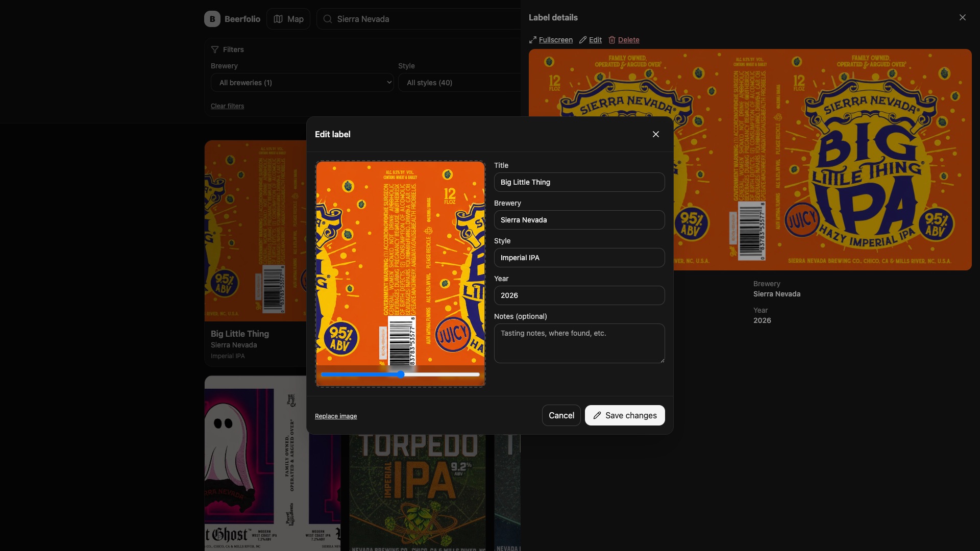
Task: Open the All breweries dropdown
Action: click(302, 83)
